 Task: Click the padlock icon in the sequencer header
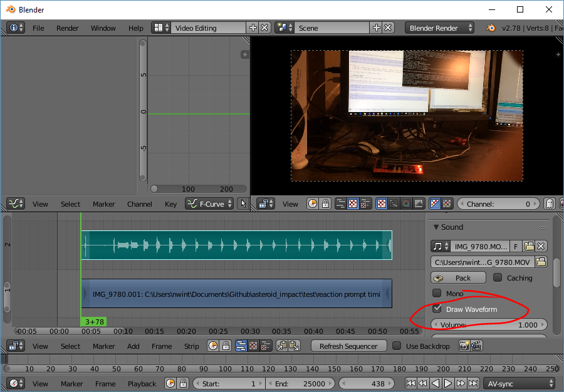click(x=225, y=346)
